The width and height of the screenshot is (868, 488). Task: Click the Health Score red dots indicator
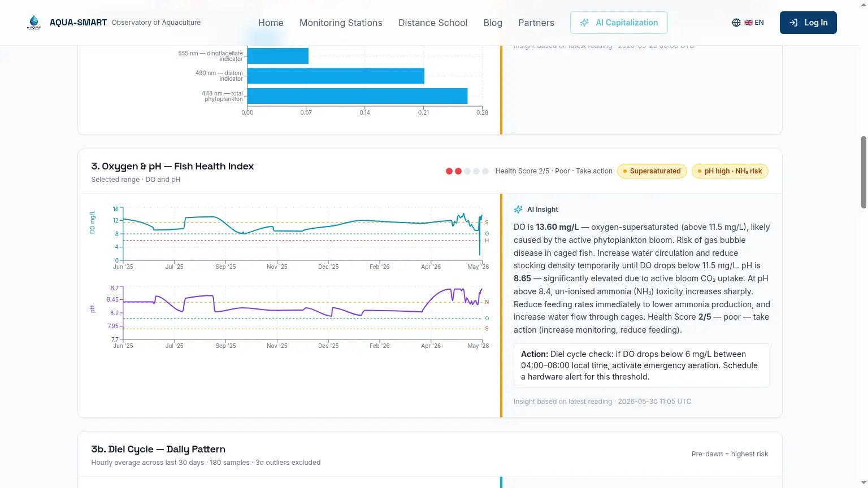(x=467, y=171)
